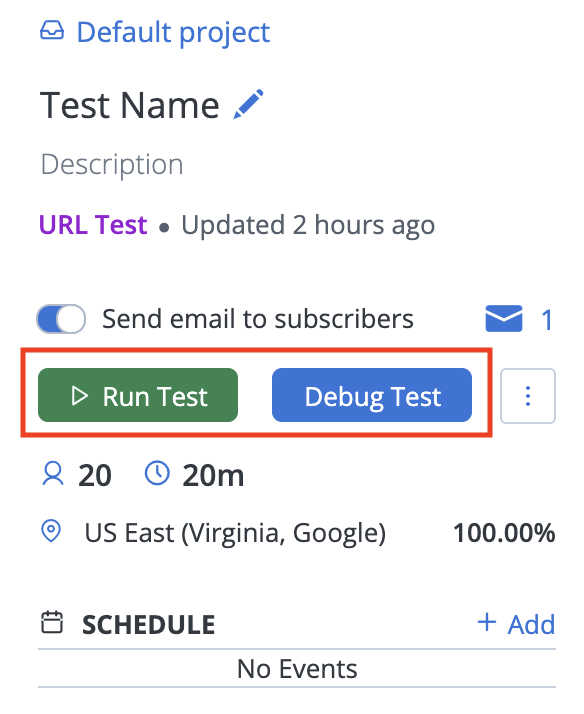Click the pencil icon beside Test Name
This screenshot has width=584, height=714.
coord(248,104)
